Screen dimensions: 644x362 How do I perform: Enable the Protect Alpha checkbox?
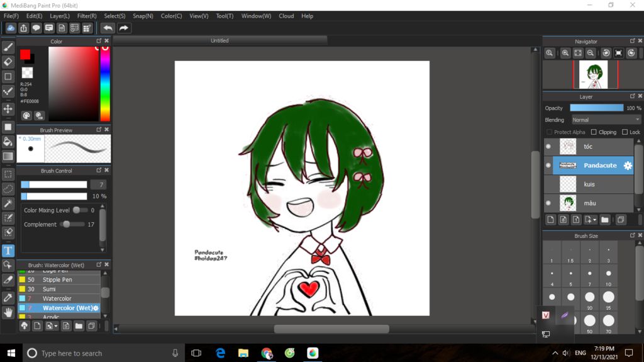click(x=549, y=132)
